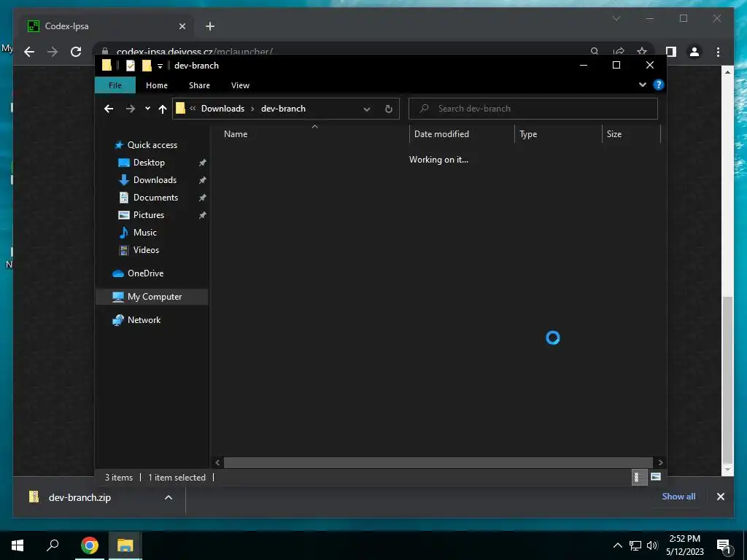Show hidden system tray icons
Screen dimensions: 747x560
pos(617,545)
